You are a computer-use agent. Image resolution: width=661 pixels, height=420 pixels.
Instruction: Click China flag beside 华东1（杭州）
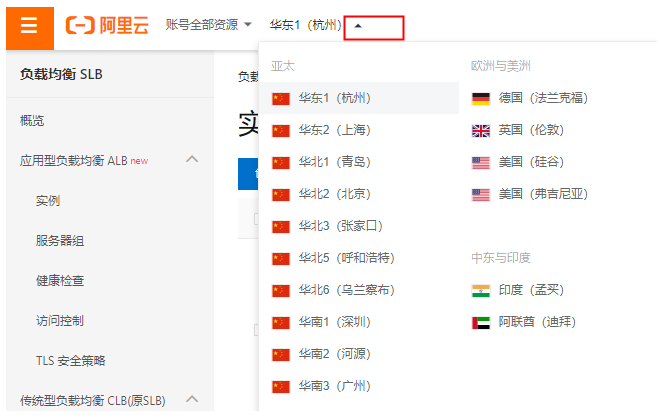point(281,99)
